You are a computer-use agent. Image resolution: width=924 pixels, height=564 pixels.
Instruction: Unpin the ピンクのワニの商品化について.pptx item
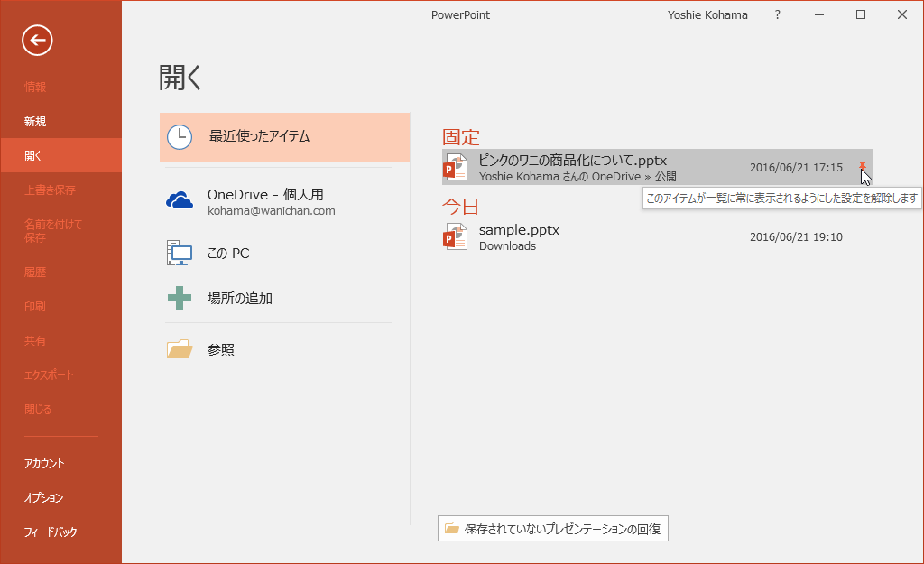[x=863, y=167]
